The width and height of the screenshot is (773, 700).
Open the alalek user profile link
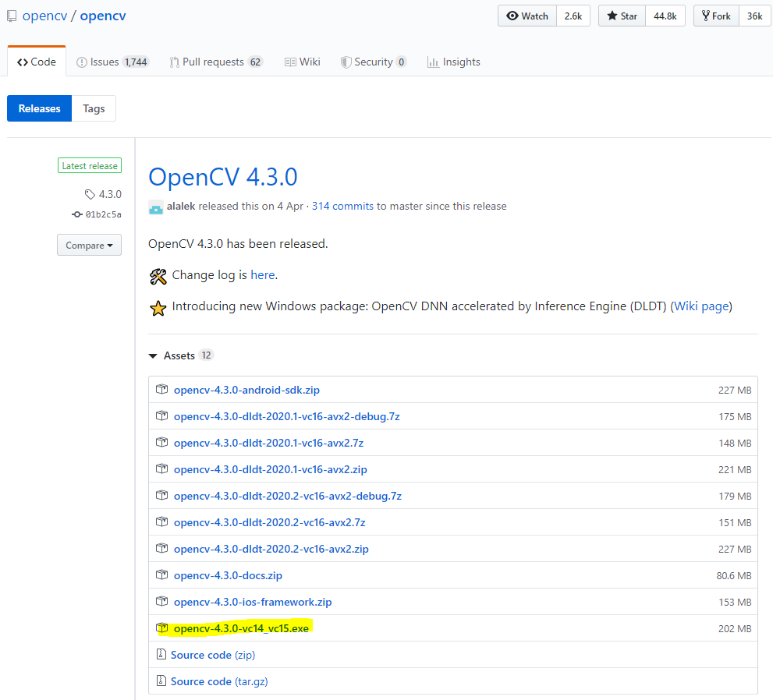pos(181,206)
